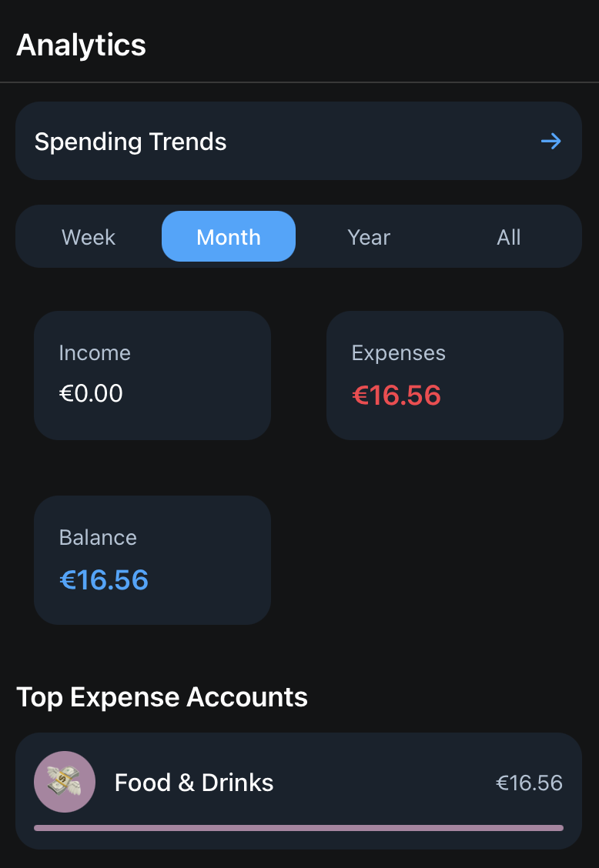Click the Food & Drinks money icon
The height and width of the screenshot is (868, 599).
[x=65, y=782]
